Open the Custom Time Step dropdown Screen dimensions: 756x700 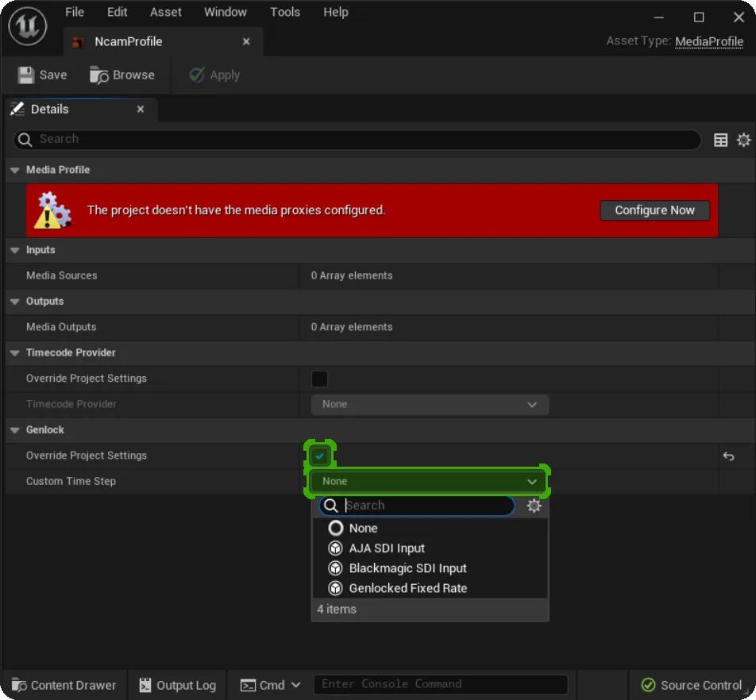point(429,482)
